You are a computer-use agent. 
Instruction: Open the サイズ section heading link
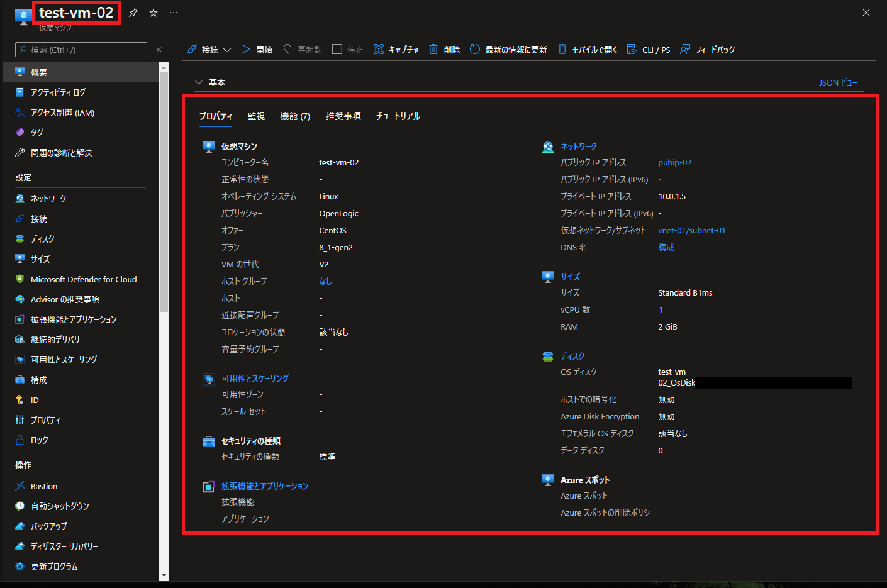[x=570, y=277]
